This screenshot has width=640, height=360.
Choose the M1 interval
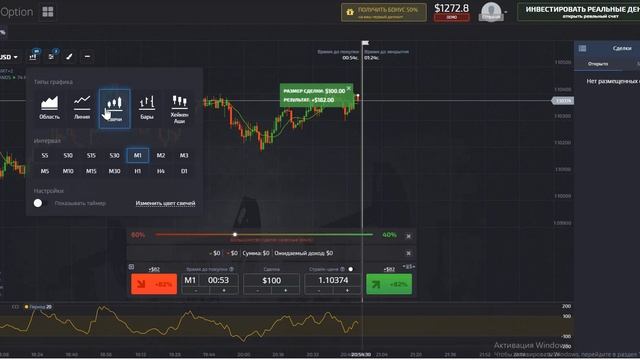point(138,156)
